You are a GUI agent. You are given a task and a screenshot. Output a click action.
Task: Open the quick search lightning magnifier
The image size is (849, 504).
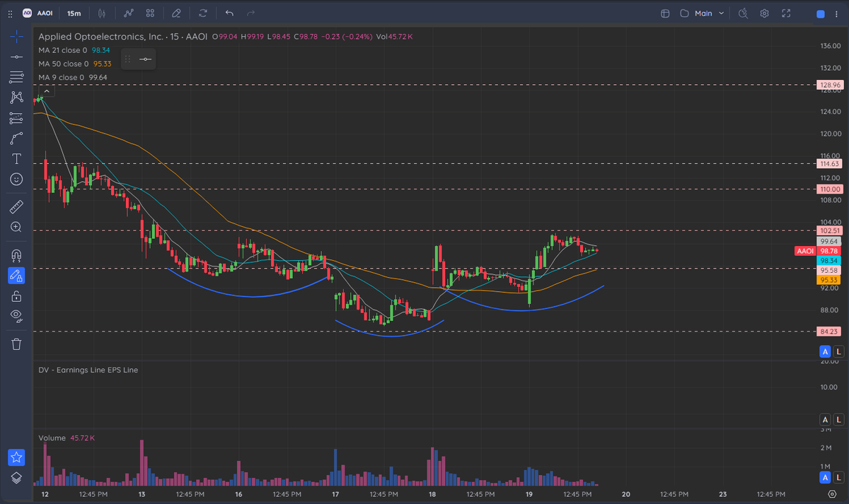(x=743, y=13)
